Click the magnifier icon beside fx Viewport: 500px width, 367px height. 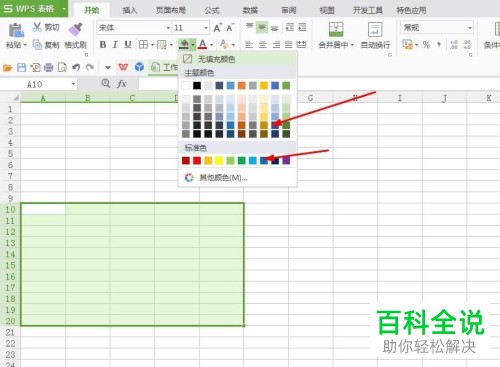pyautogui.click(x=106, y=83)
